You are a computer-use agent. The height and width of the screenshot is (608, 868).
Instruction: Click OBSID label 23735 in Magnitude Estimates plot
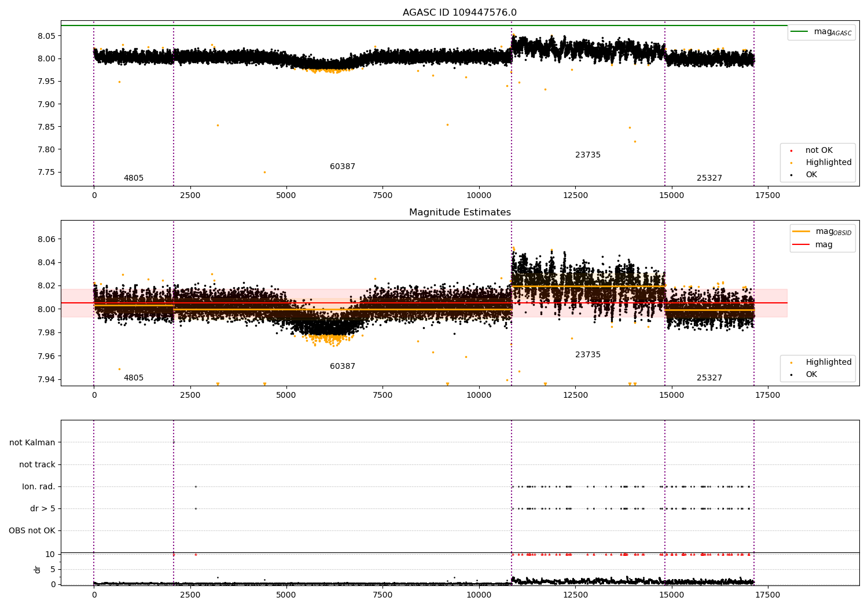tap(588, 355)
